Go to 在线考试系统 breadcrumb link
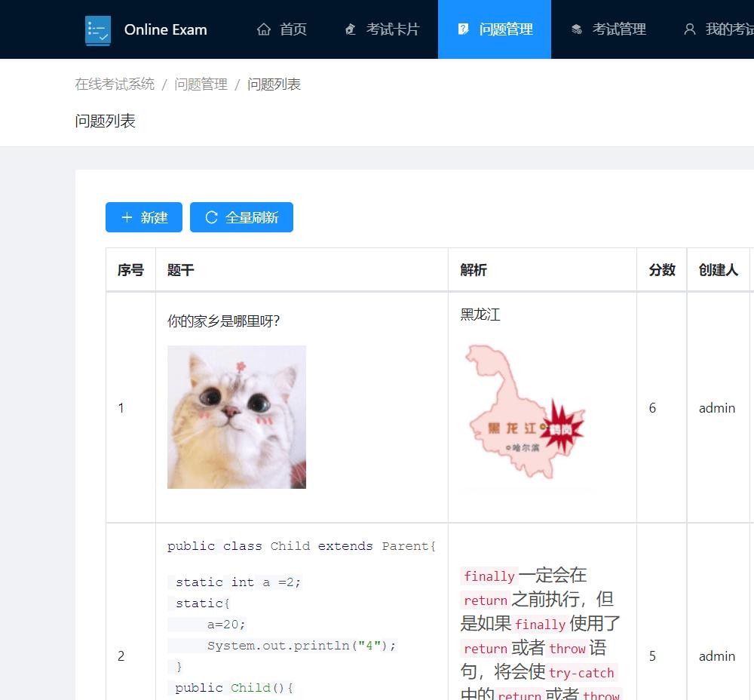Image resolution: width=754 pixels, height=700 pixels. click(x=115, y=84)
